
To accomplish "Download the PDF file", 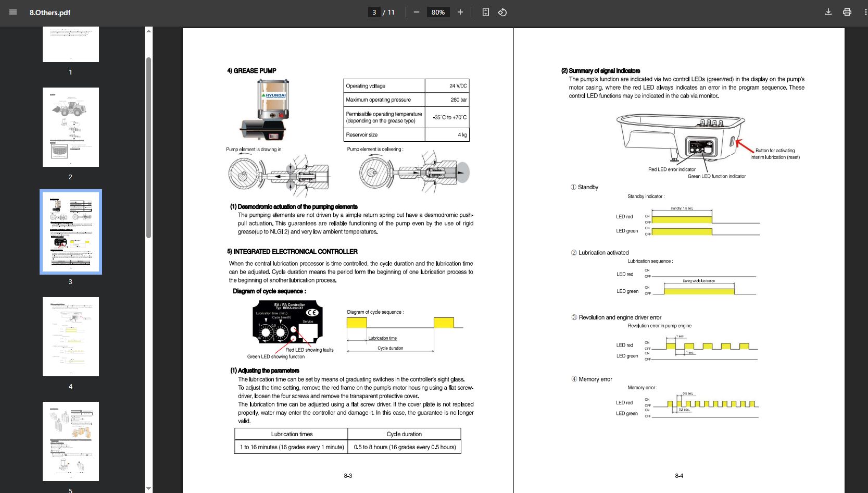I will (828, 12).
